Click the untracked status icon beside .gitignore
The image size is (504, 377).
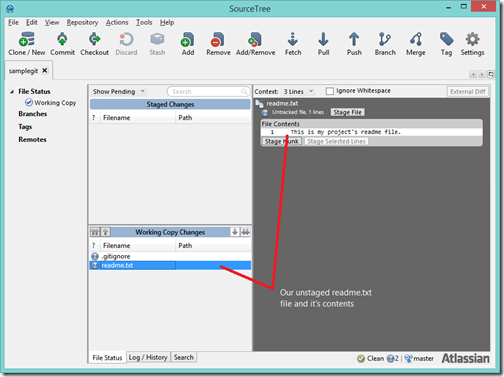pyautogui.click(x=95, y=256)
